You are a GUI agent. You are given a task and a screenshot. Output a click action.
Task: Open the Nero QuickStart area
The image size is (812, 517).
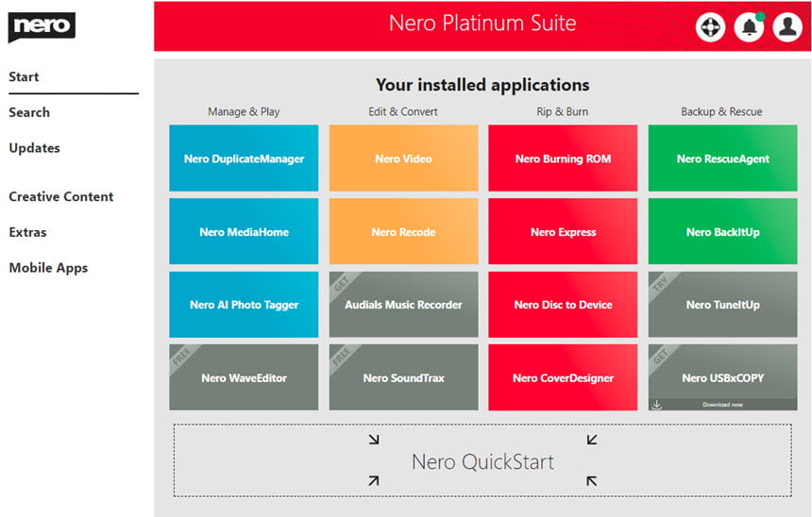click(x=482, y=460)
